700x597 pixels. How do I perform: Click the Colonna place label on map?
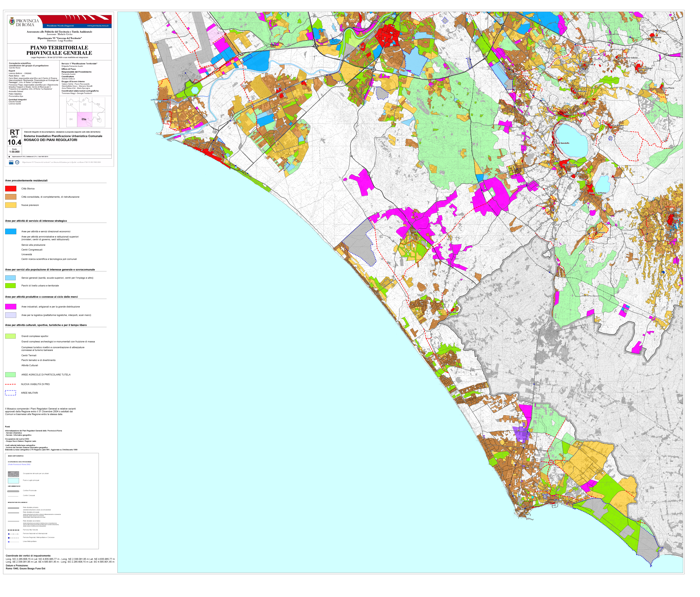pyautogui.click(x=657, y=37)
